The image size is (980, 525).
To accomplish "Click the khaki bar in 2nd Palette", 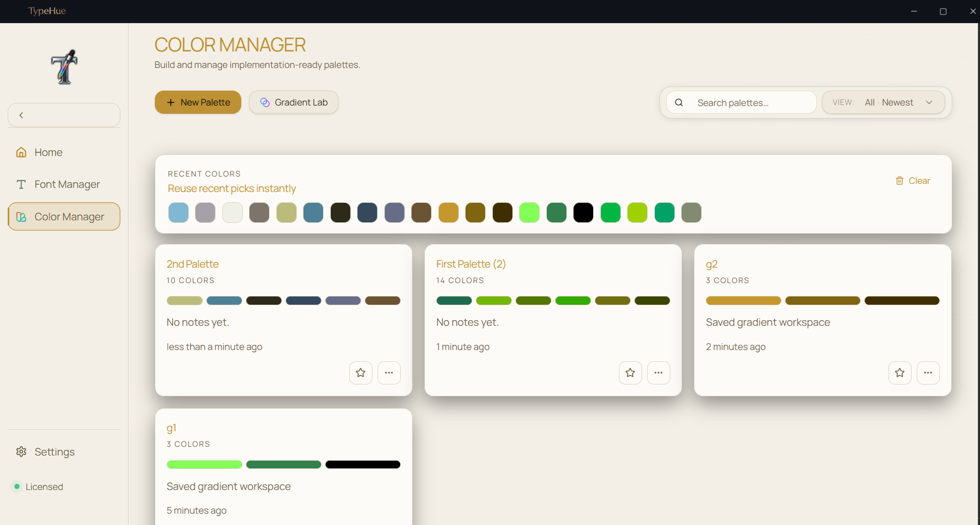I will (185, 301).
